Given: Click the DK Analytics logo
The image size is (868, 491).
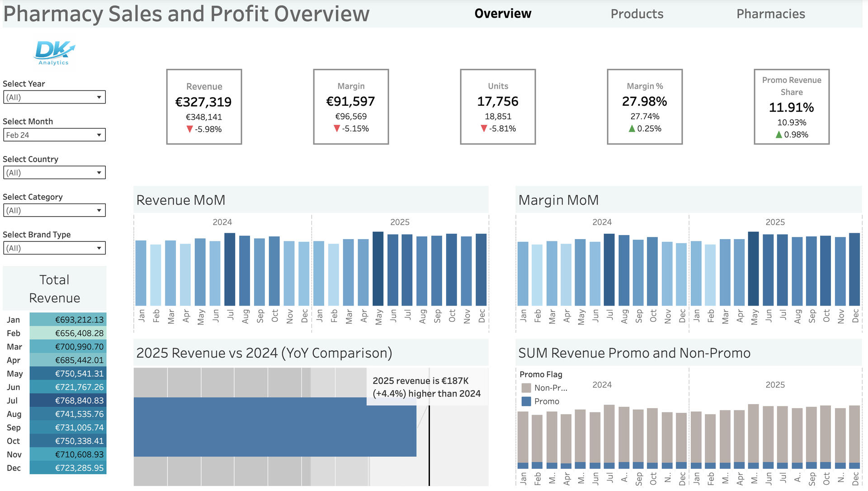Looking at the screenshot, I should pyautogui.click(x=54, y=51).
